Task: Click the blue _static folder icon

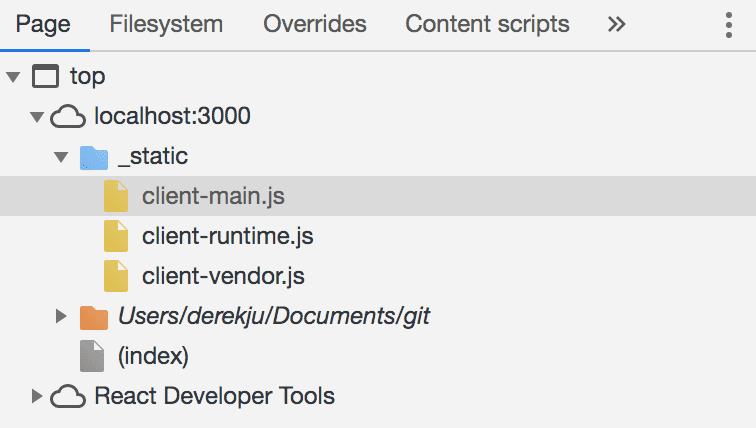Action: point(94,158)
